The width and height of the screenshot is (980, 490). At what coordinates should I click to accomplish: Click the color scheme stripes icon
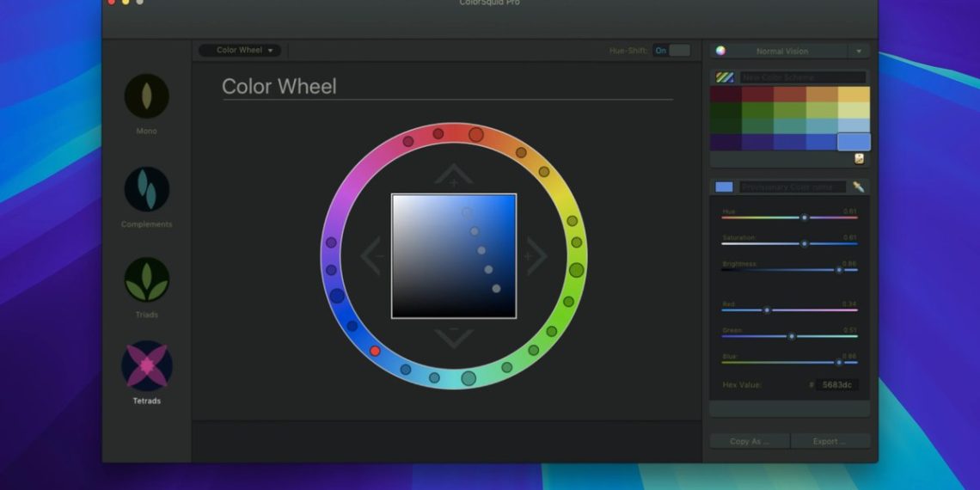click(x=725, y=77)
